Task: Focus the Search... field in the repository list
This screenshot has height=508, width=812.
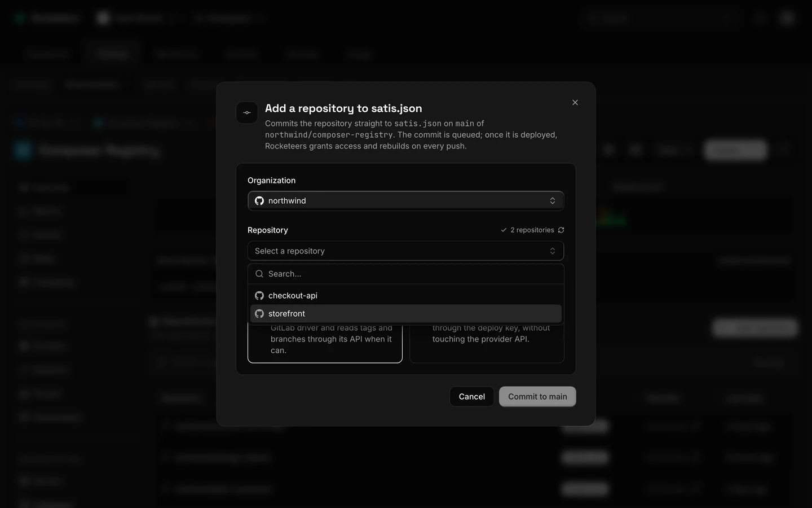Action: 406,274
